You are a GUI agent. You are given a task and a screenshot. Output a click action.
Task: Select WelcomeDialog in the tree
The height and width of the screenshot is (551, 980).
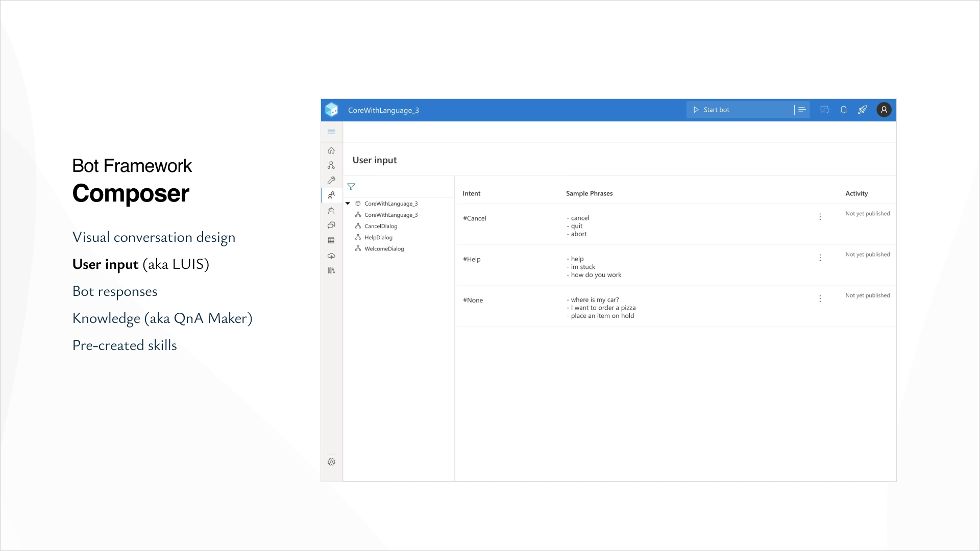384,248
